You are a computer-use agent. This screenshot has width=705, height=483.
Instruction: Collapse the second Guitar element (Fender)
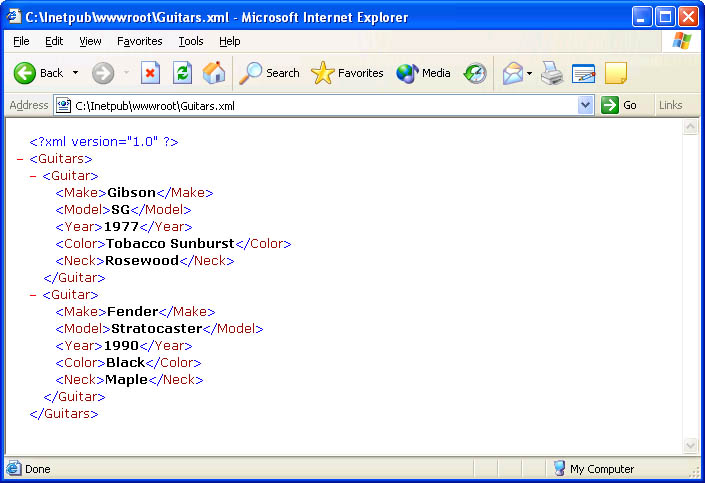pyautogui.click(x=33, y=295)
